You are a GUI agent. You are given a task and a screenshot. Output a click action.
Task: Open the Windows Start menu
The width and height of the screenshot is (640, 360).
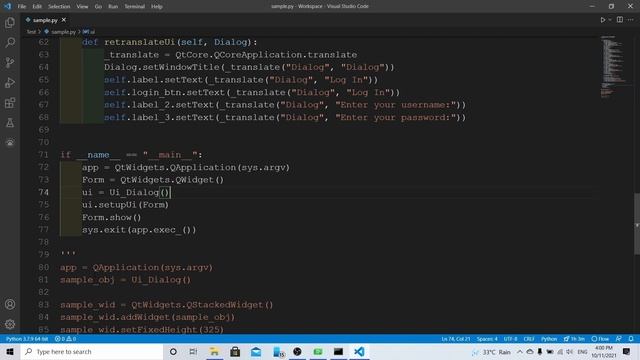point(10,351)
